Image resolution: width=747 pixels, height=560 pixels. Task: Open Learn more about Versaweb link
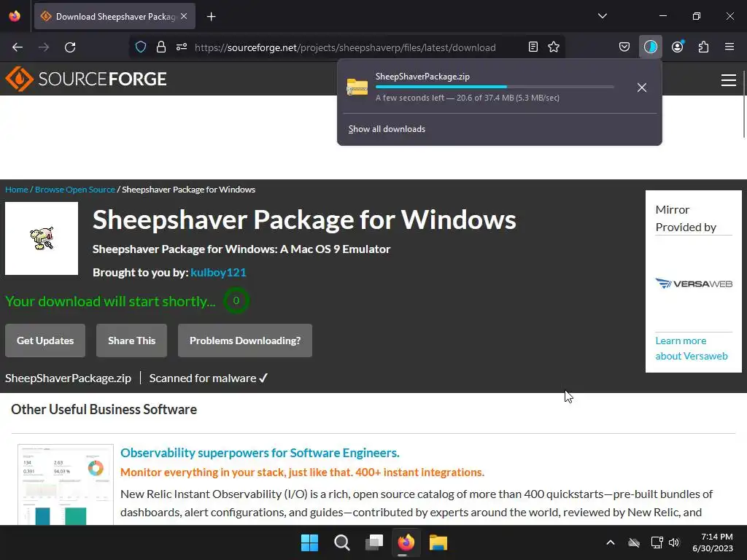[692, 348]
